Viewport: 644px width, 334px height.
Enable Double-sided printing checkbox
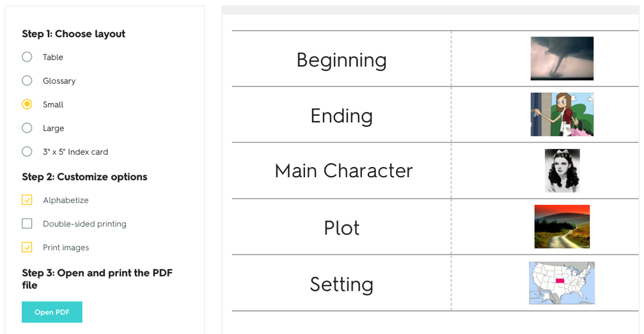[x=27, y=223]
